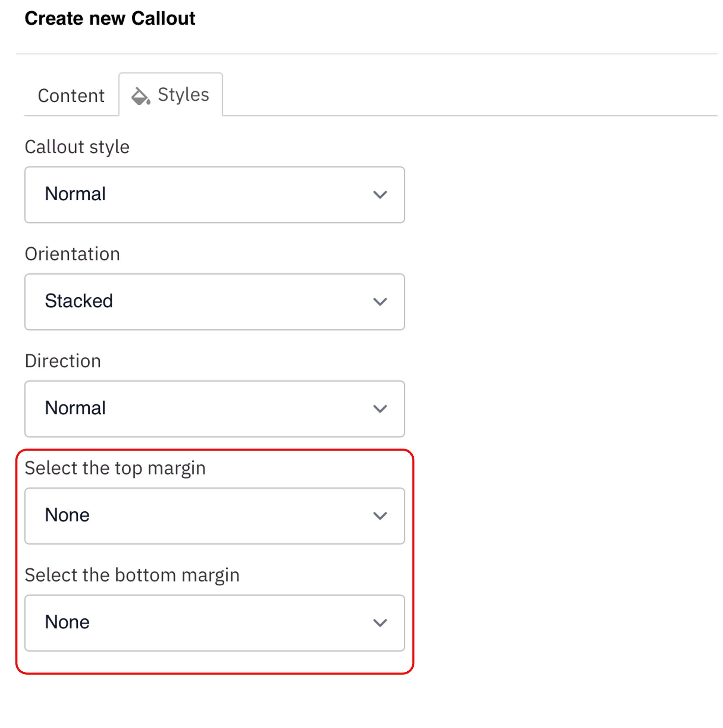The image size is (723, 728).
Task: Open the Direction dropdown showing Normal
Action: point(214,409)
